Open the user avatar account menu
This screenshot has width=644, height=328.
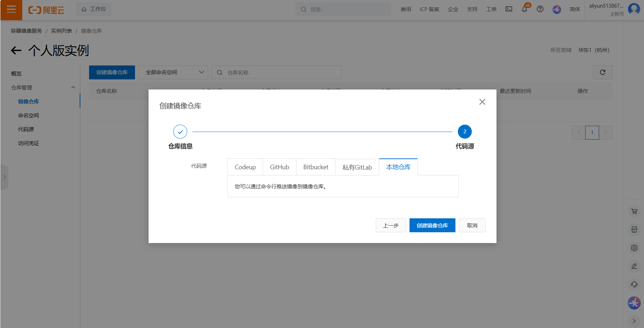(634, 9)
